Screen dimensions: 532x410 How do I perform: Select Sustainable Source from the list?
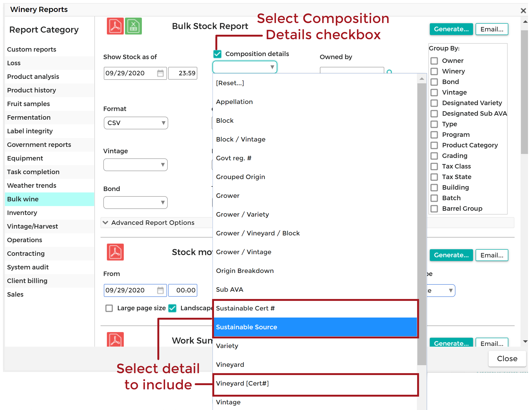point(315,327)
